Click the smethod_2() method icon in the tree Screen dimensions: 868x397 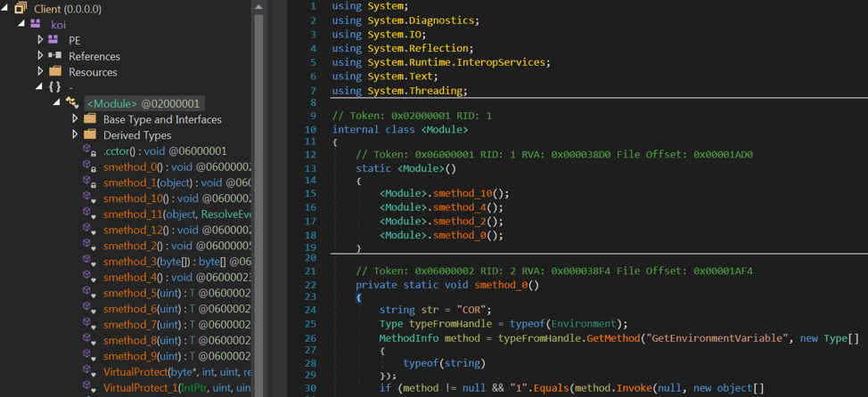pyautogui.click(x=89, y=246)
